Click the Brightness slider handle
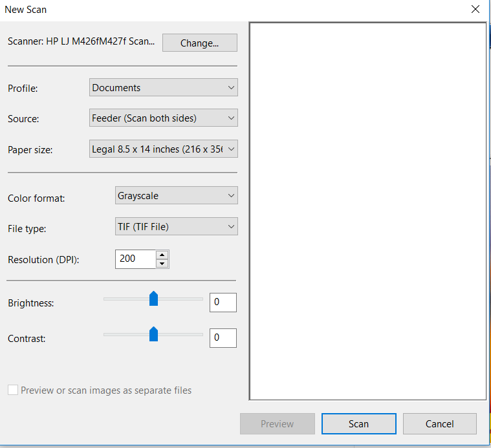The height and width of the screenshot is (448, 491). click(x=153, y=299)
